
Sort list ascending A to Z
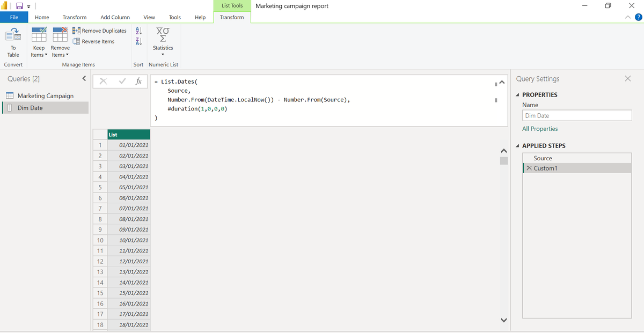pos(138,31)
